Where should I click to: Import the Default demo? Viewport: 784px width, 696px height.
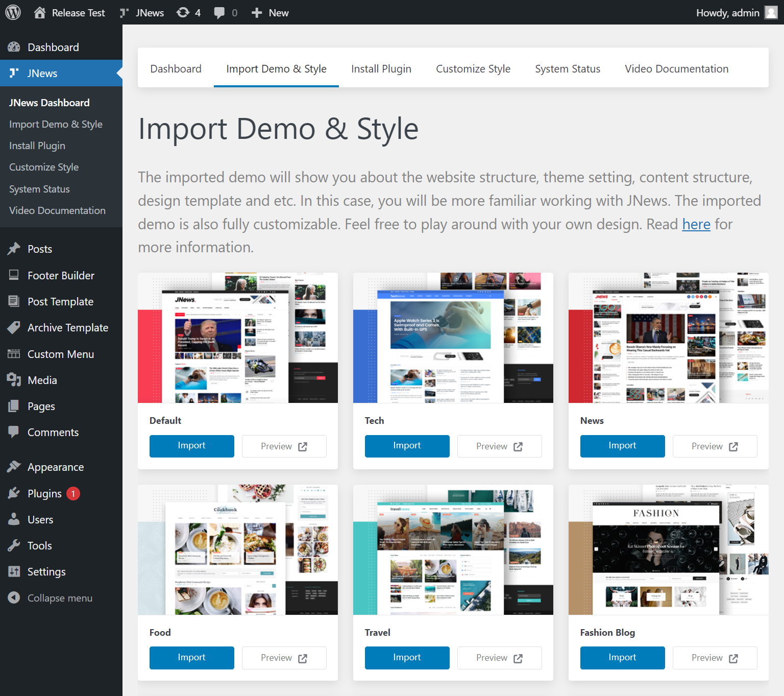191,446
